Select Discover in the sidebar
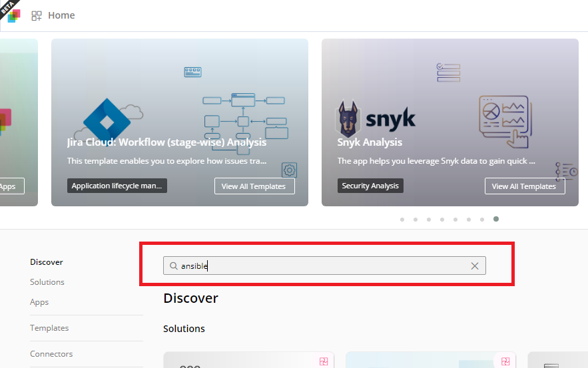This screenshot has height=368, width=588. click(47, 262)
